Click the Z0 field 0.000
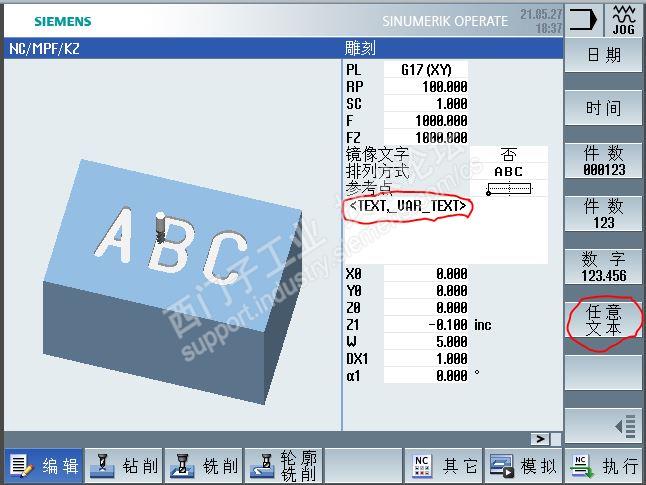Screen dimensions: 646x485 click(426, 307)
